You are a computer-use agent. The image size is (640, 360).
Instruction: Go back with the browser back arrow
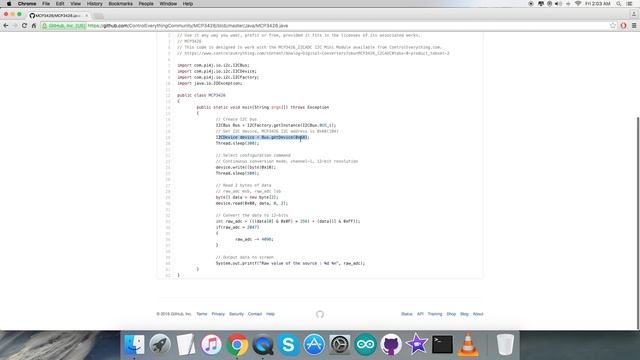[x=6, y=26]
